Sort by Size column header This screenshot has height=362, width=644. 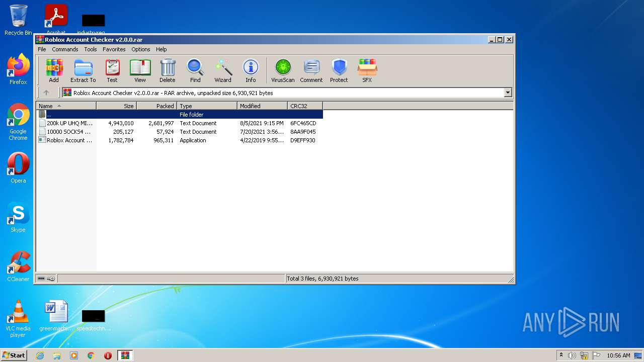116,106
